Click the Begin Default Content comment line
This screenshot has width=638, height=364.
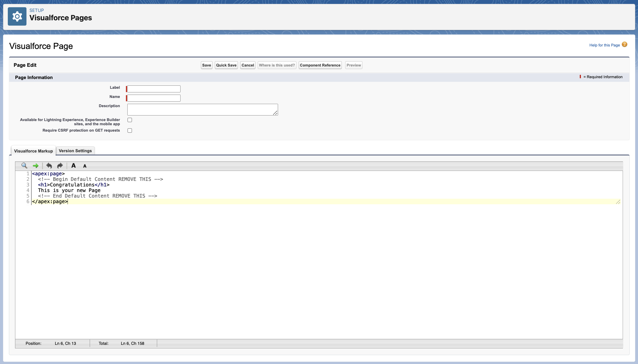point(101,179)
